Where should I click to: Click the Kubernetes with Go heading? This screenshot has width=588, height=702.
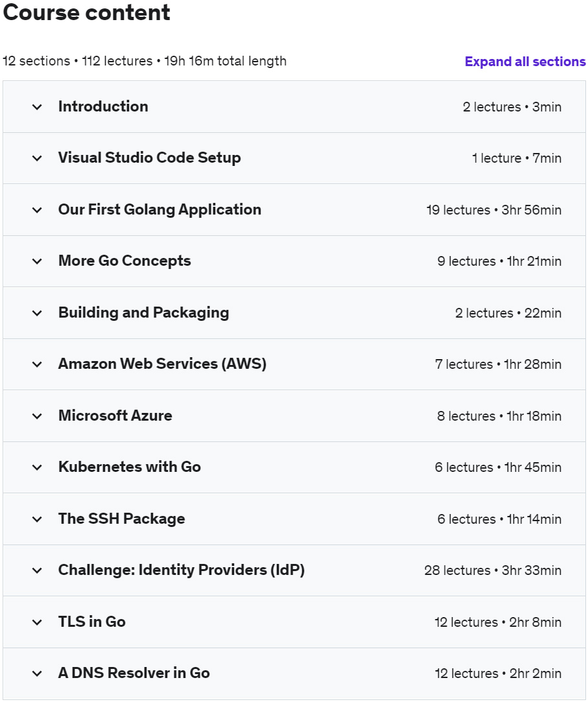[129, 467]
